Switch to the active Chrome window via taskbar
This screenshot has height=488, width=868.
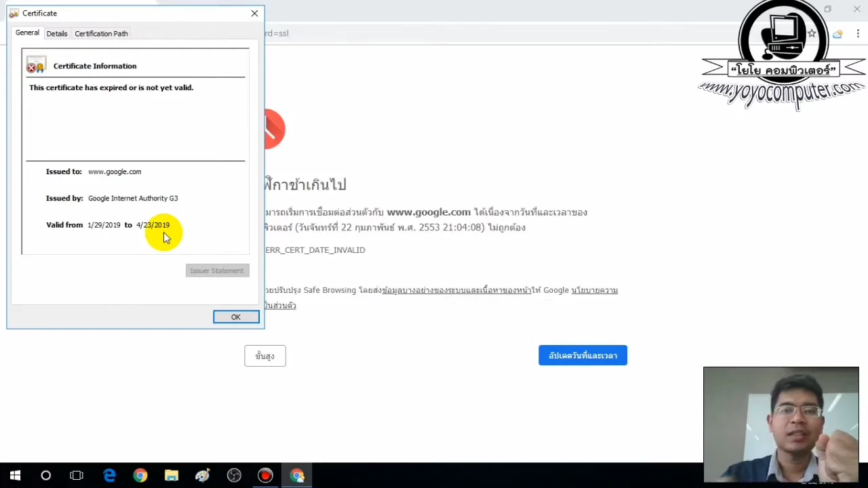point(297,475)
